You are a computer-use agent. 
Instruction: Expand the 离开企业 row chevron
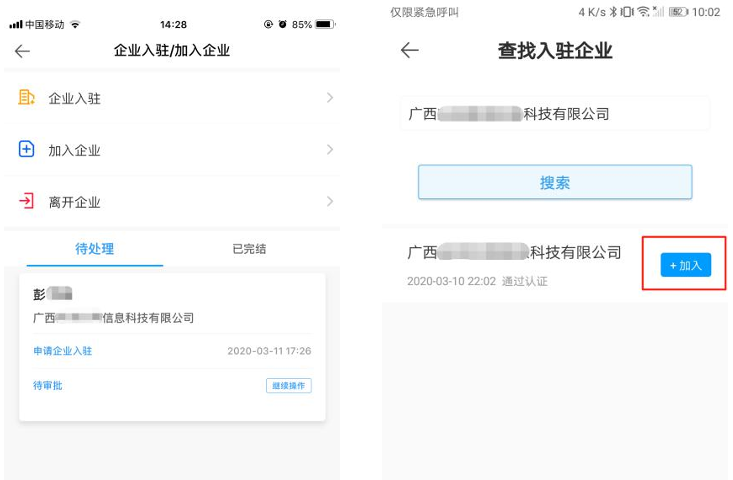pos(329,202)
